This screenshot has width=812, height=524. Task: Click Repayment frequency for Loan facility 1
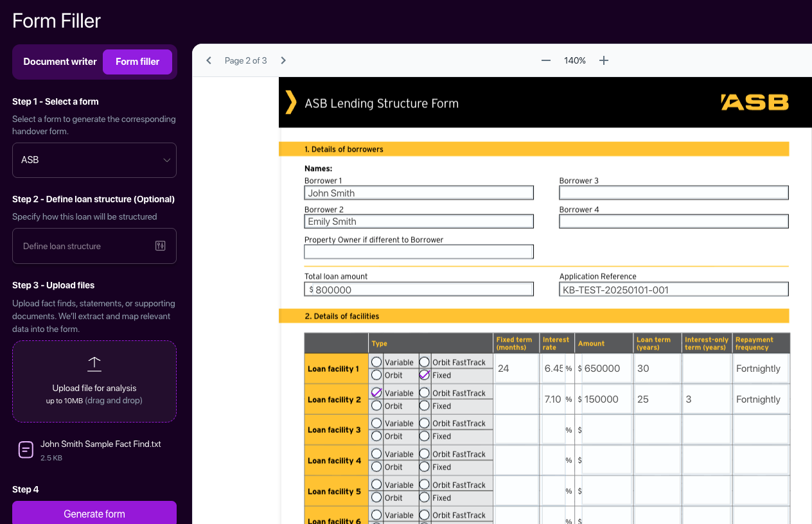click(761, 369)
